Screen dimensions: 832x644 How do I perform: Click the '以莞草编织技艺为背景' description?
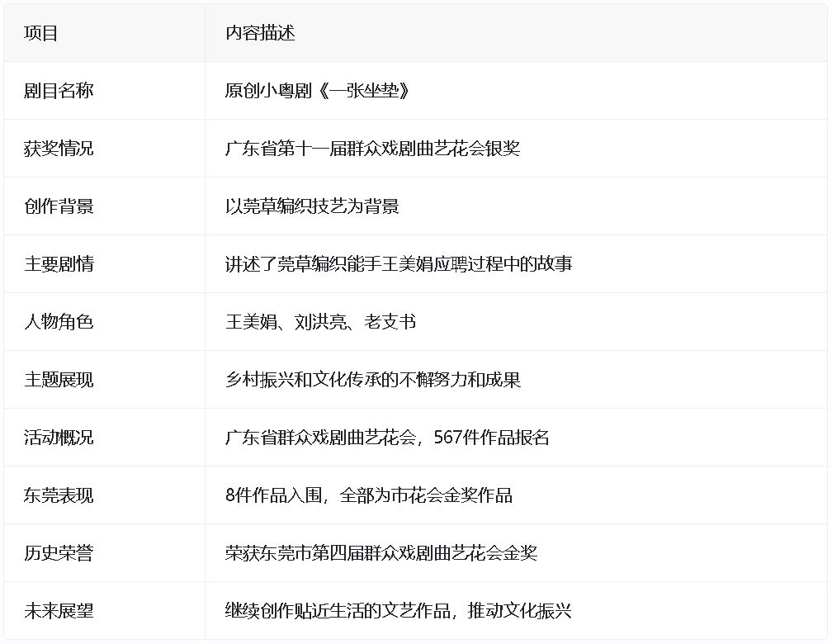[x=312, y=206]
